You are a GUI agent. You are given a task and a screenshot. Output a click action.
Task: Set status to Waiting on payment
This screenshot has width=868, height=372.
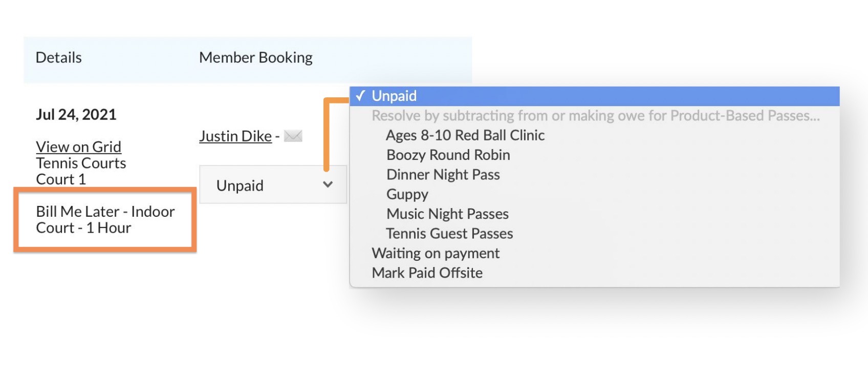436,253
